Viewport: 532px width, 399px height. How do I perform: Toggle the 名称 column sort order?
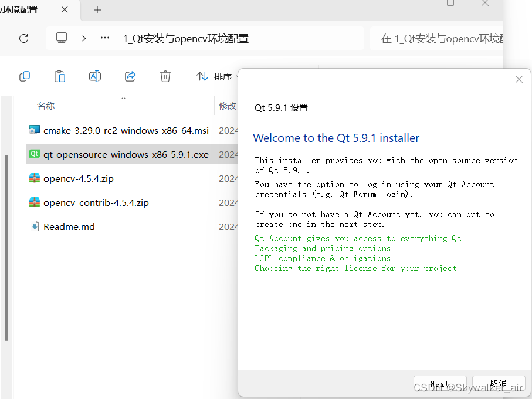[x=46, y=106]
